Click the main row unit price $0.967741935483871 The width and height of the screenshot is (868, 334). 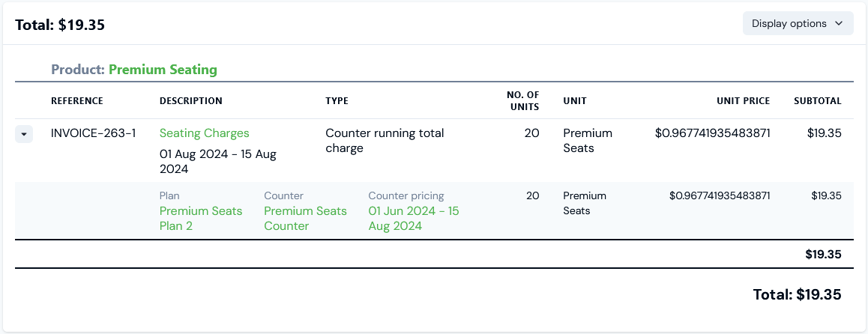coord(712,133)
